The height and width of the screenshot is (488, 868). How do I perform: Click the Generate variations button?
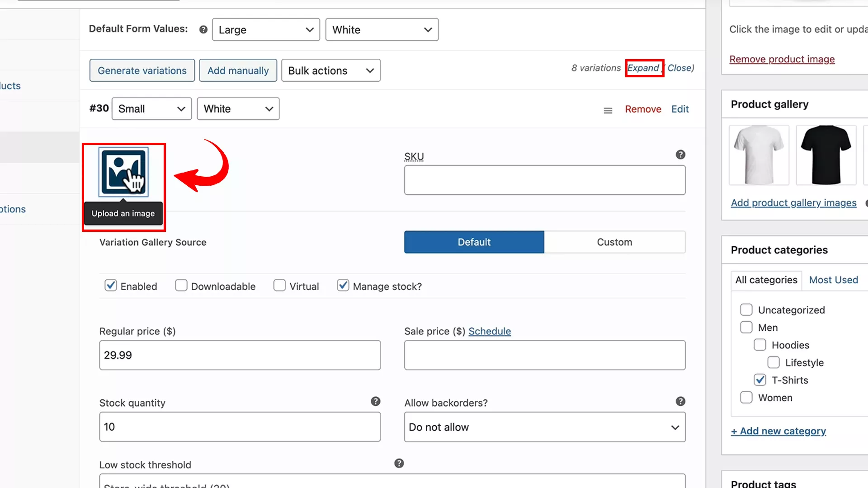pos(142,70)
